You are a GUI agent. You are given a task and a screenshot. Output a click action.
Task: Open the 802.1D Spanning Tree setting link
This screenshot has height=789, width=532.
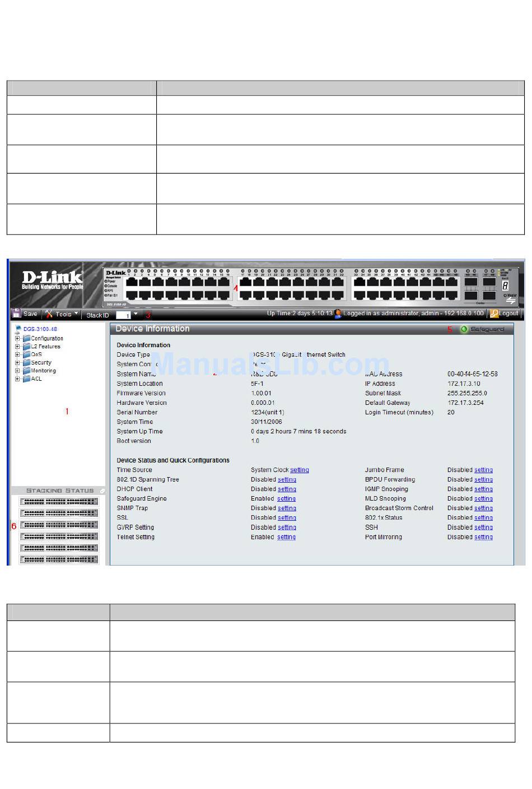(287, 480)
